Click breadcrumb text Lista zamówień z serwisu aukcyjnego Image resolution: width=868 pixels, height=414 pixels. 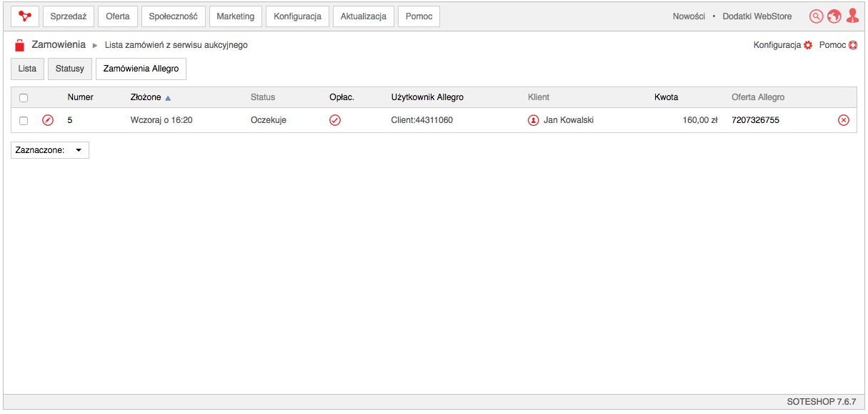point(176,45)
